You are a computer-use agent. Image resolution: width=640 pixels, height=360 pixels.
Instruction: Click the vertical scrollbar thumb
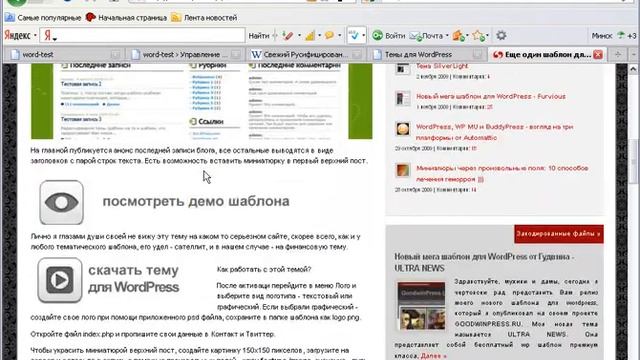click(x=634, y=162)
